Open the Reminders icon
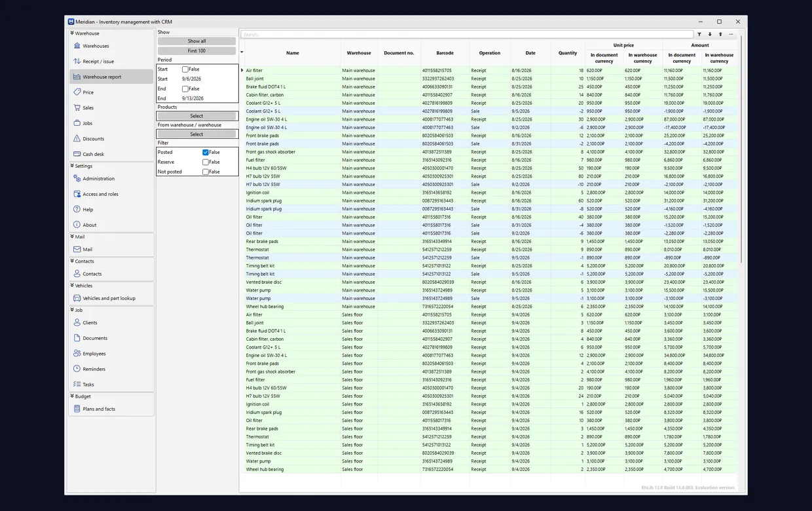The width and height of the screenshot is (812, 511). click(77, 369)
